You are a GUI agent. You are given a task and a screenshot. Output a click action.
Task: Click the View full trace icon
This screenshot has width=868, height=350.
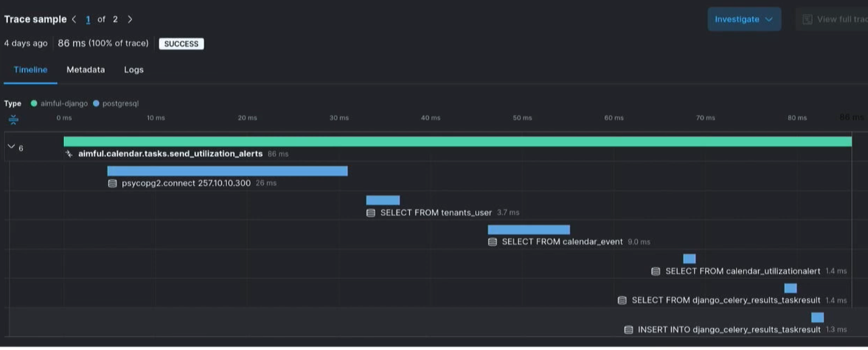coord(807,19)
